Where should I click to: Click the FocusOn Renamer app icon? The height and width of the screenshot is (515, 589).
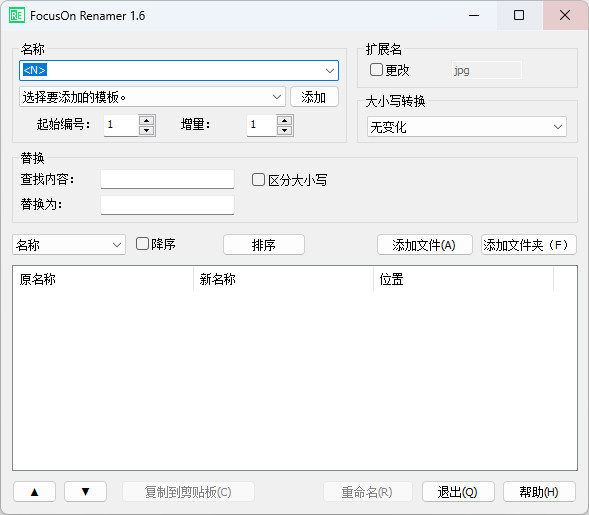click(17, 15)
